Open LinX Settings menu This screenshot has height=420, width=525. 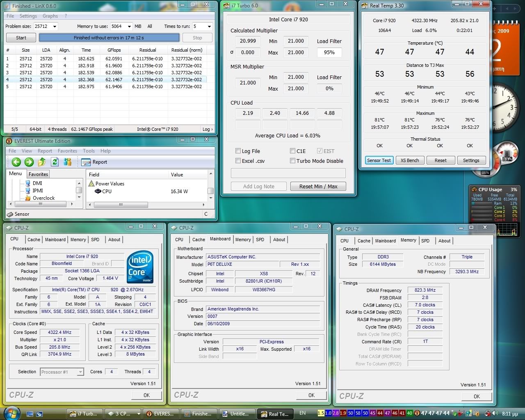pyautogui.click(x=28, y=16)
